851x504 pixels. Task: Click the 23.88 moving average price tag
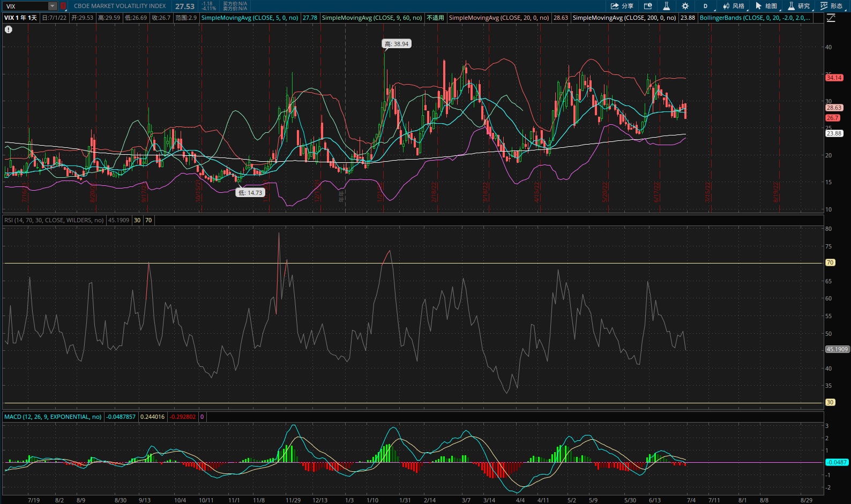pos(834,133)
